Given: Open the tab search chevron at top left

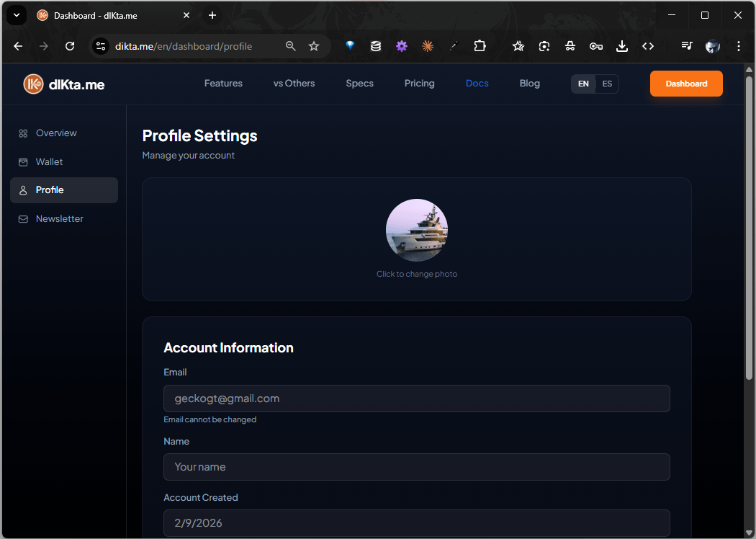Looking at the screenshot, I should click(16, 15).
